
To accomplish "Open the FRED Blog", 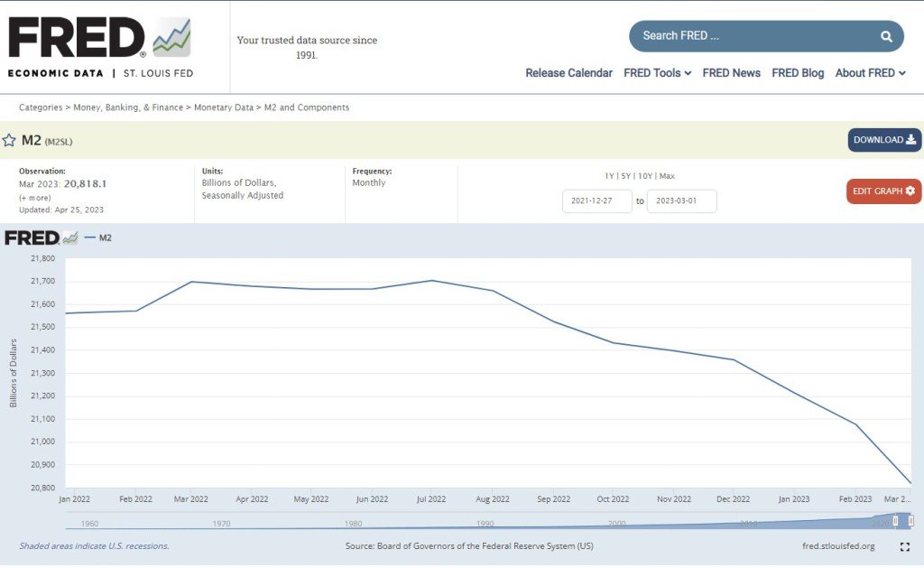I will pyautogui.click(x=798, y=73).
